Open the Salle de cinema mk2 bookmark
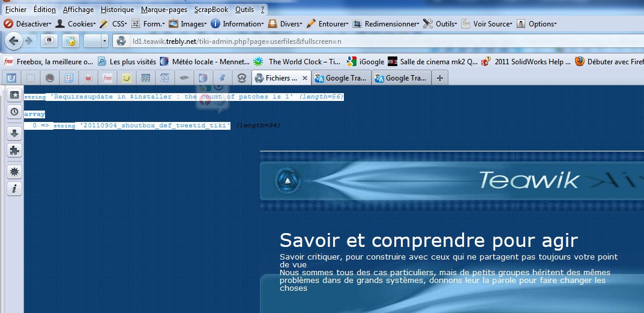 (433, 62)
